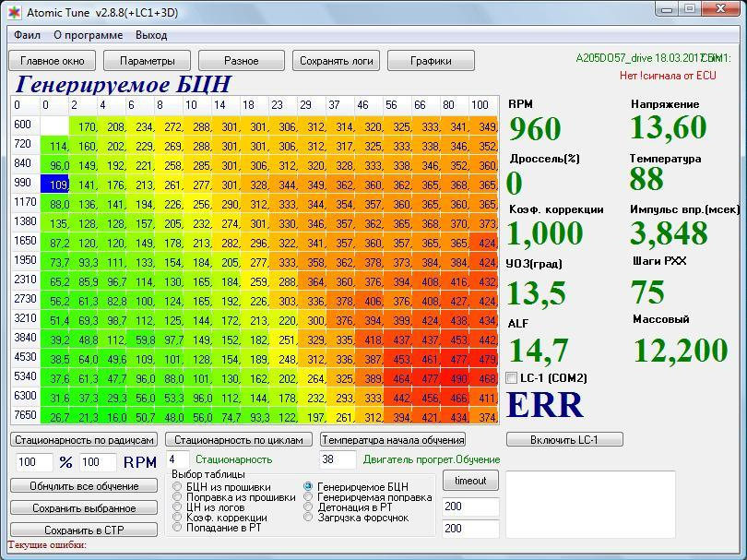
Task: Click the Выход menu item
Action: click(151, 35)
